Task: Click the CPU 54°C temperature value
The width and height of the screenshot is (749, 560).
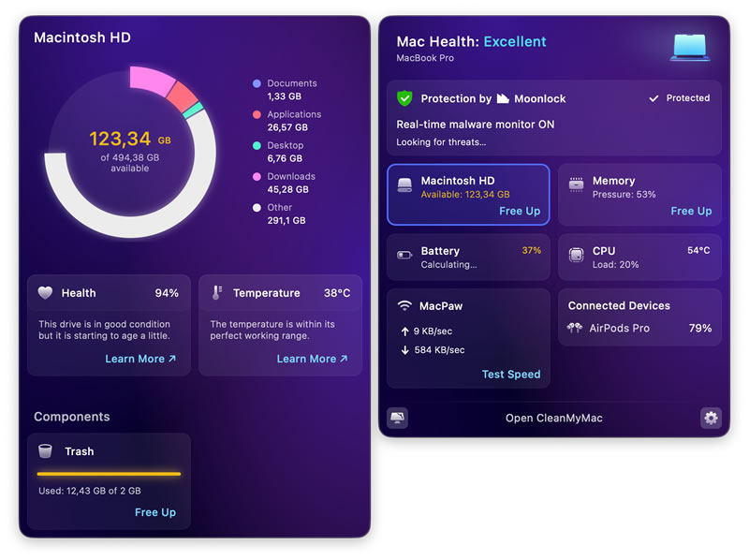Action: click(698, 250)
